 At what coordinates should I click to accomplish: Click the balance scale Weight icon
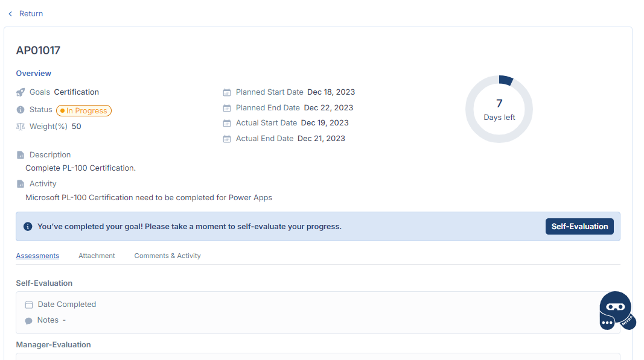pyautogui.click(x=21, y=127)
